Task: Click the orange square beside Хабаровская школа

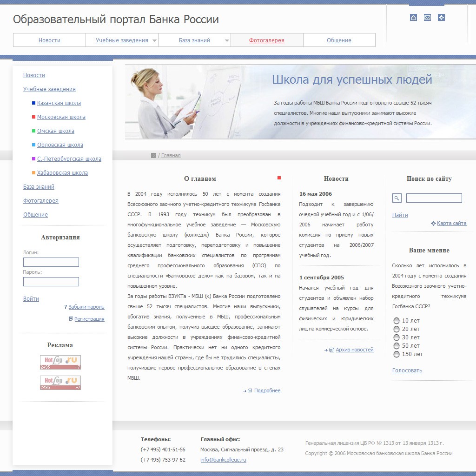Action: 33,173
